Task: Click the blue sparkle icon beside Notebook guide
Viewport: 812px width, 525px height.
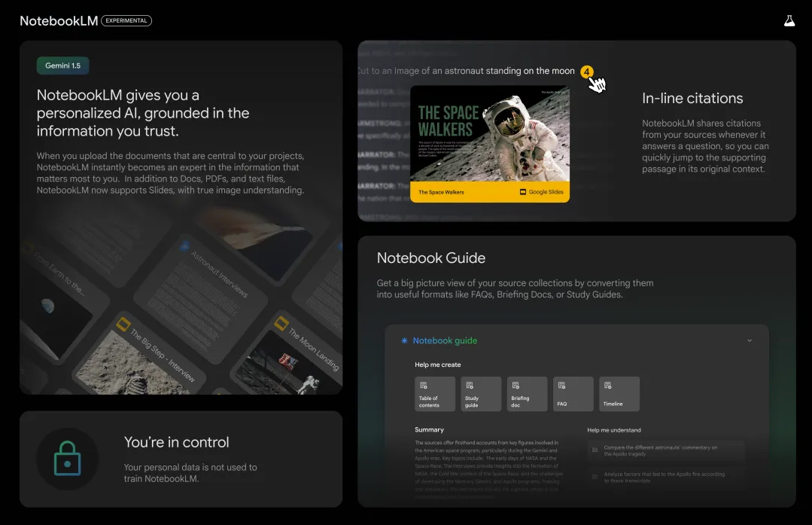Action: [405, 340]
